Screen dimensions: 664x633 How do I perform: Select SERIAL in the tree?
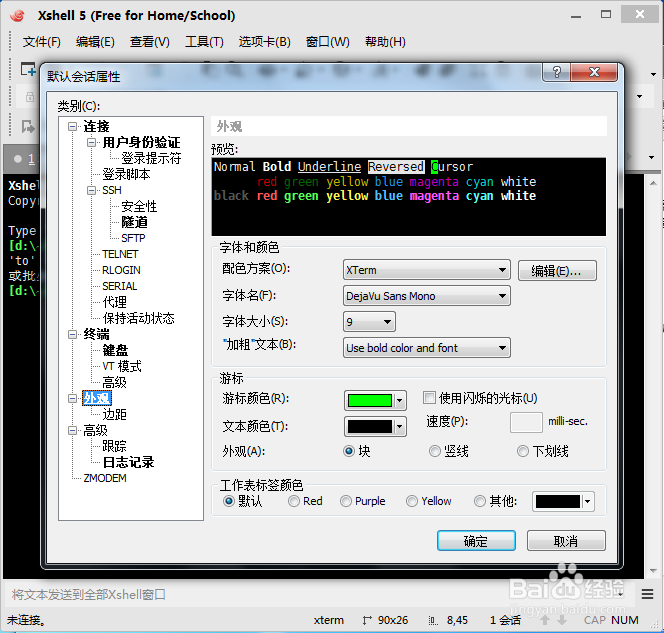point(119,286)
